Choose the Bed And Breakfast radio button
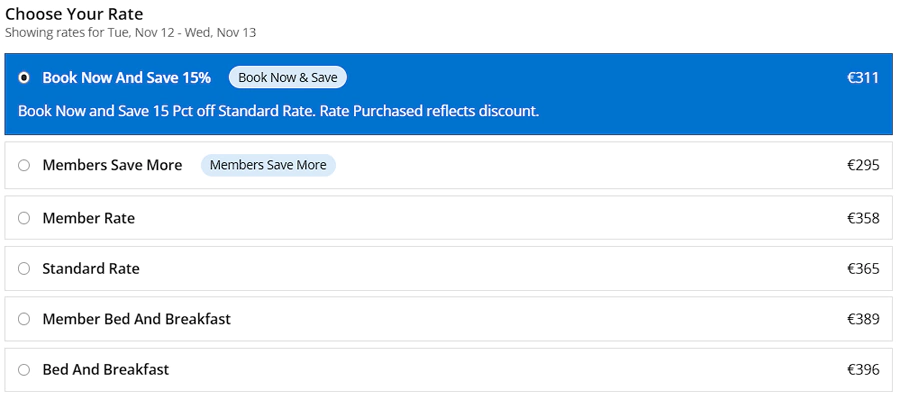900x400 pixels. pos(24,370)
